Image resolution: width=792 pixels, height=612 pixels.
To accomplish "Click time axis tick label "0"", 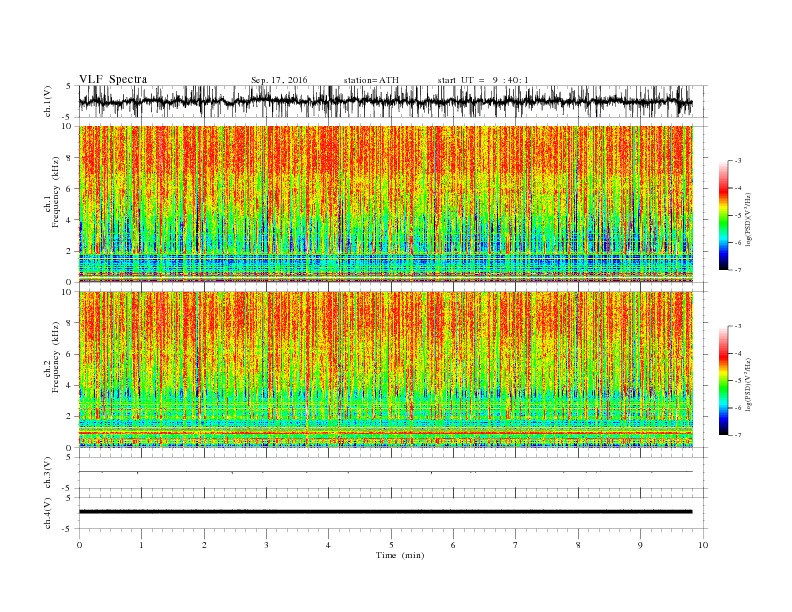I will coord(79,545).
